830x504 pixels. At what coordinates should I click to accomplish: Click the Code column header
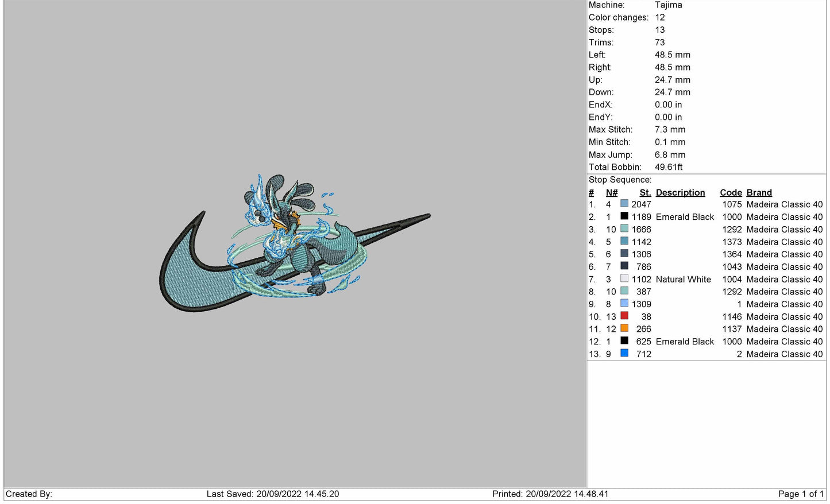coord(731,193)
